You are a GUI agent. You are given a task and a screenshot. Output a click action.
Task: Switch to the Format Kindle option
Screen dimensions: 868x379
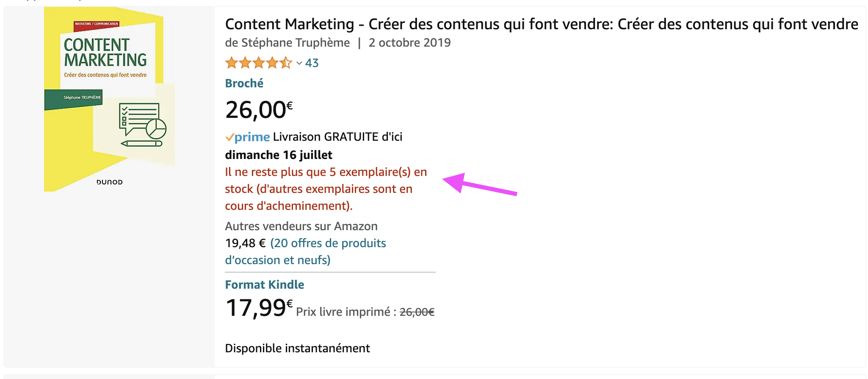point(264,284)
